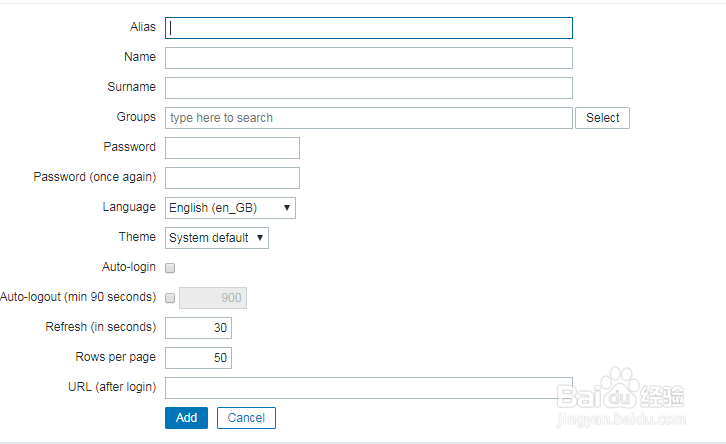Screen dimensions: 726x444
Task: Click the Alias text field
Action: point(368,28)
